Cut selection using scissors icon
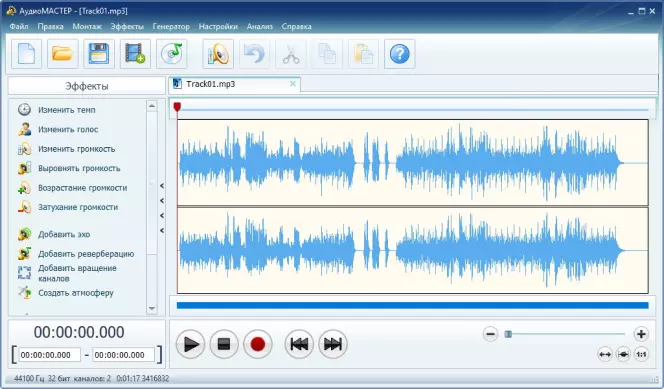664x389 pixels. [290, 54]
